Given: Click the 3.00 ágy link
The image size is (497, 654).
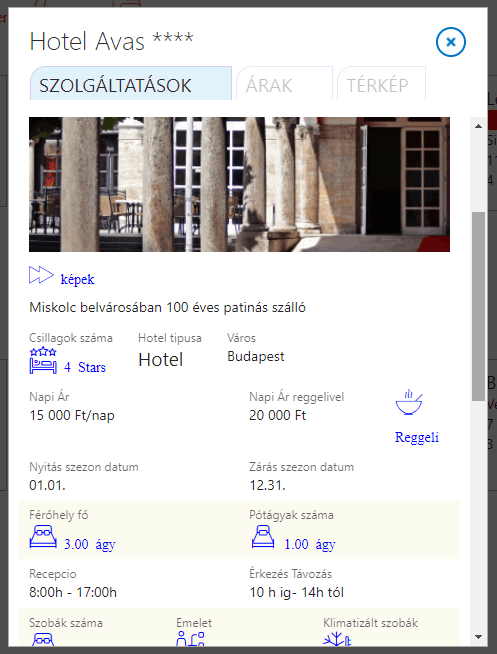Looking at the screenshot, I should click(x=90, y=544).
